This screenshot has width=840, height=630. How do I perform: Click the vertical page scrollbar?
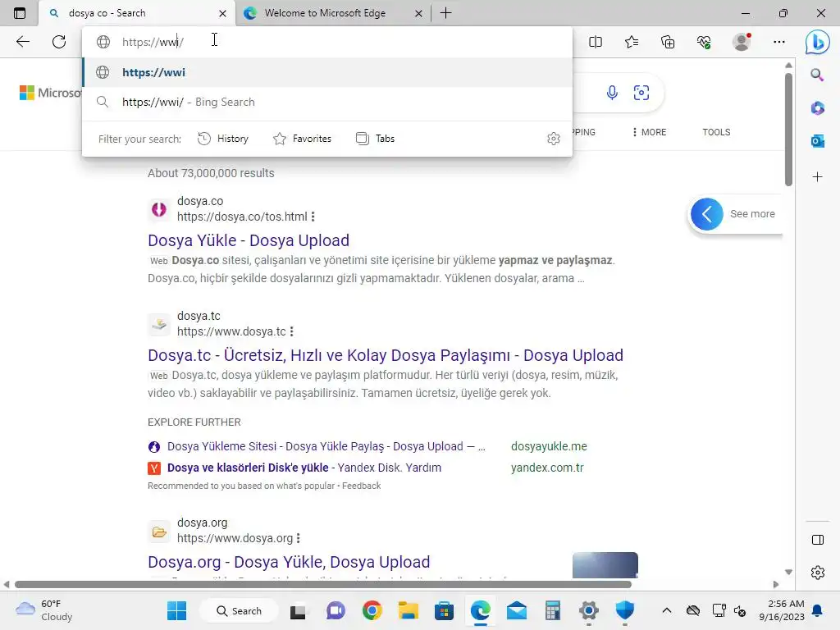tap(788, 130)
